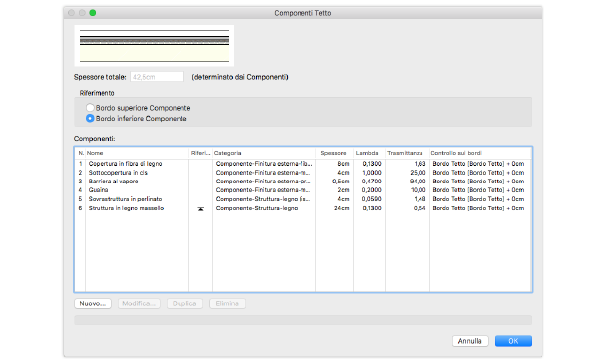This screenshot has height=364, width=602.
Task: Click thickness value 0,5cm
Action: click(341, 182)
